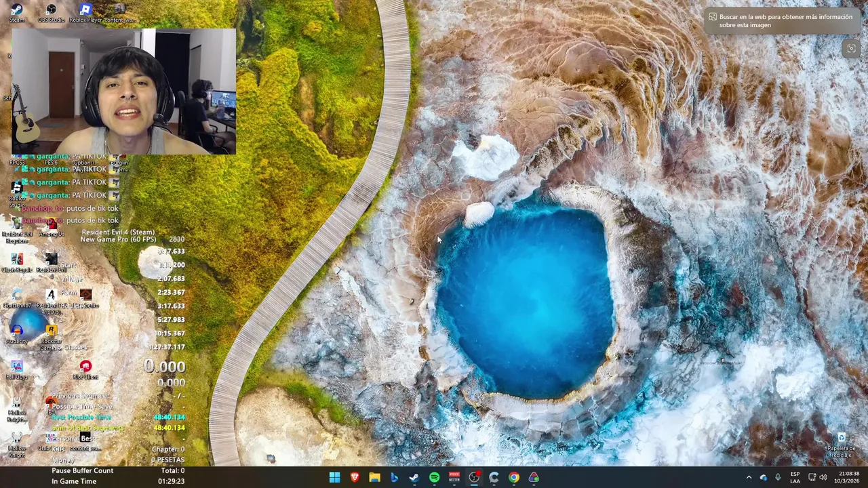Viewport: 868px width, 488px height.
Task: Open the Among Us desktop shortcut
Action: pyautogui.click(x=51, y=229)
